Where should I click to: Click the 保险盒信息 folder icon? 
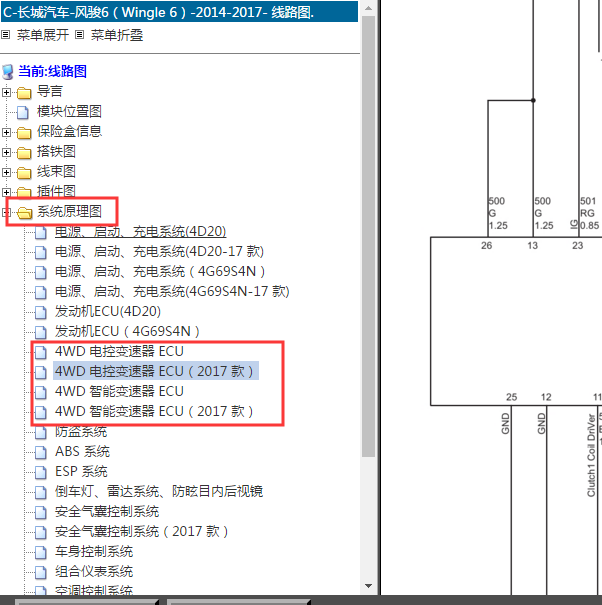click(x=24, y=133)
